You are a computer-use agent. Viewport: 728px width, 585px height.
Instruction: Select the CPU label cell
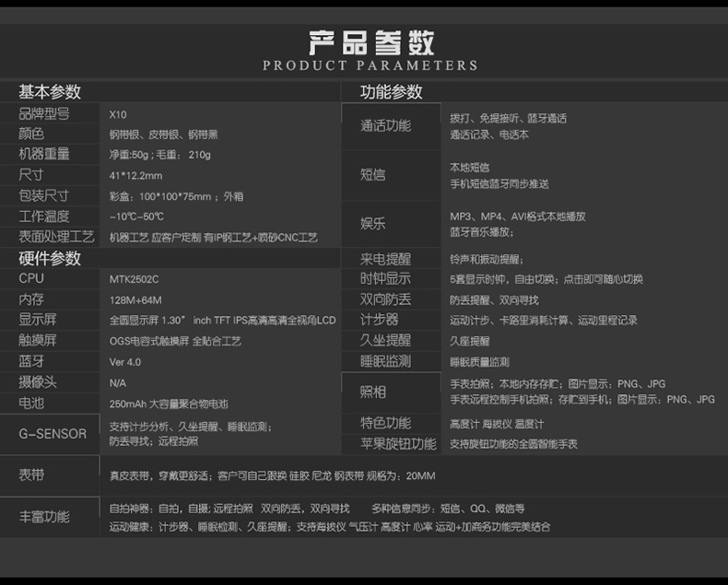pos(31,278)
